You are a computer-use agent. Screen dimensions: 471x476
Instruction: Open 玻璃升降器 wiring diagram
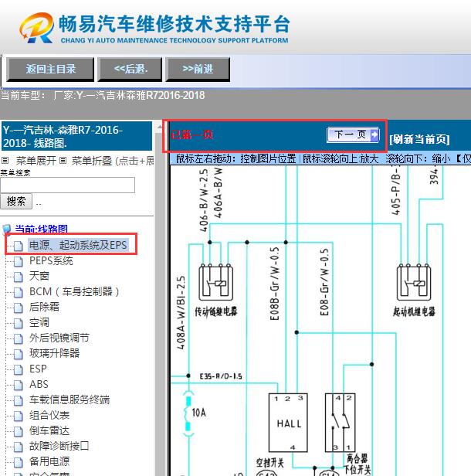coord(54,353)
